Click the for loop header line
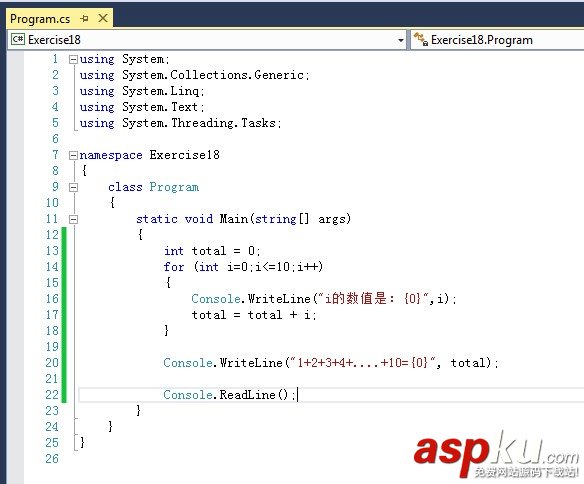 [243, 267]
